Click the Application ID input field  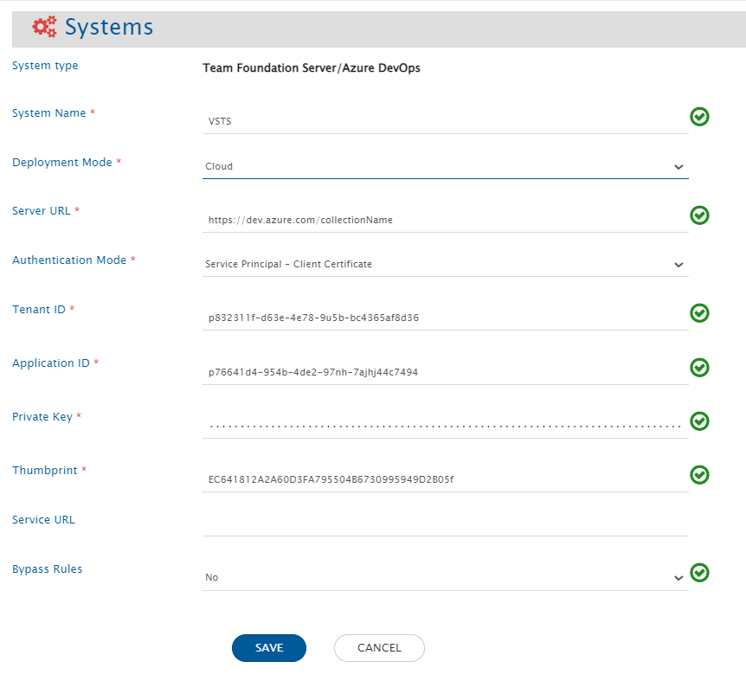pyautogui.click(x=445, y=372)
